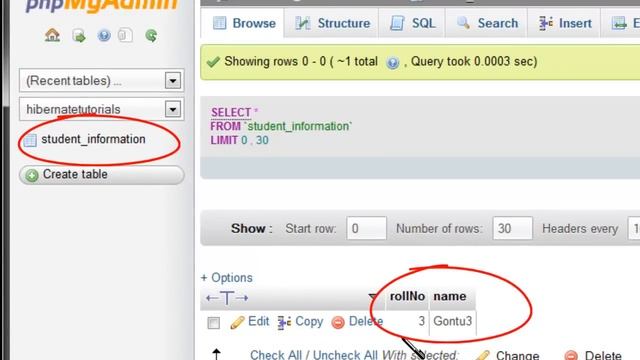The width and height of the screenshot is (640, 360).
Task: Click the rollNo cell value 3
Action: pyautogui.click(x=421, y=321)
